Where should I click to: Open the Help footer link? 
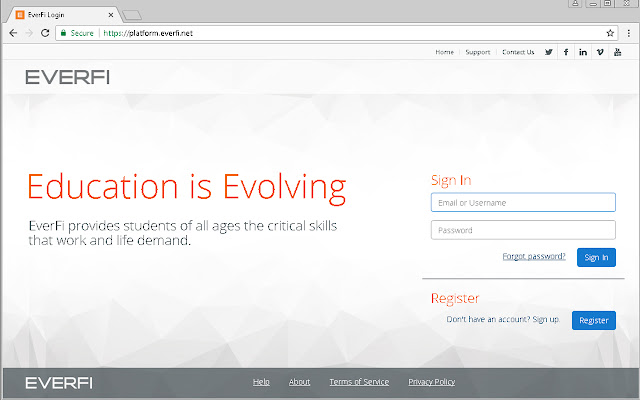pos(261,382)
